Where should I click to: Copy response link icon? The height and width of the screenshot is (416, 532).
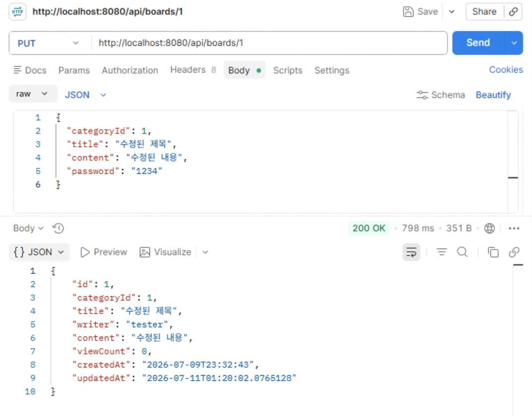514,252
